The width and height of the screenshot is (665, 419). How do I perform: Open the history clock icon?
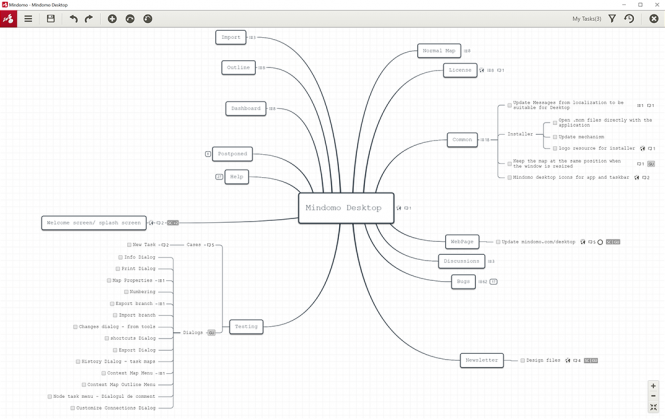click(x=629, y=19)
